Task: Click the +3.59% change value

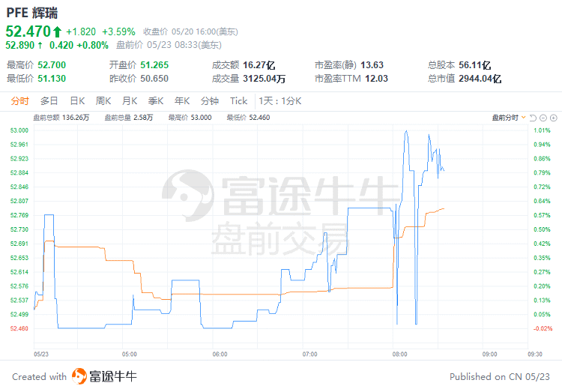Action: (118, 32)
